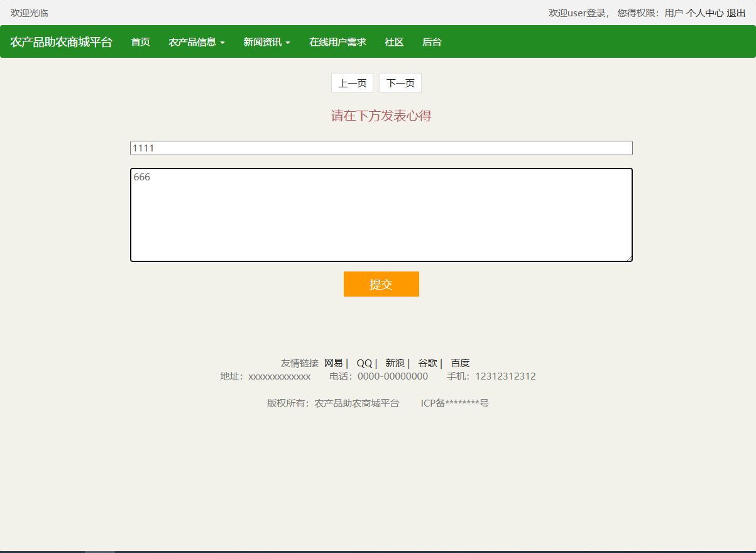Open the 社区 navigation item
Image resolution: width=756 pixels, height=553 pixels.
[393, 41]
